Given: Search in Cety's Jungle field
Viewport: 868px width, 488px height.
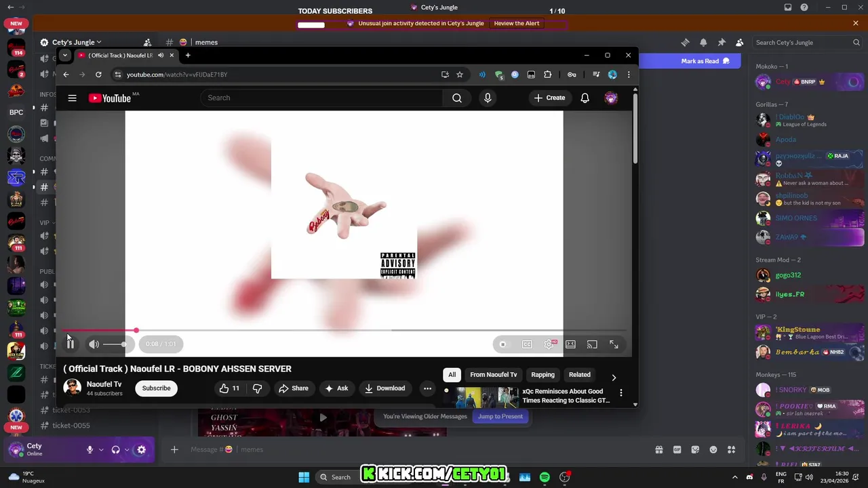Looking at the screenshot, I should (x=807, y=42).
